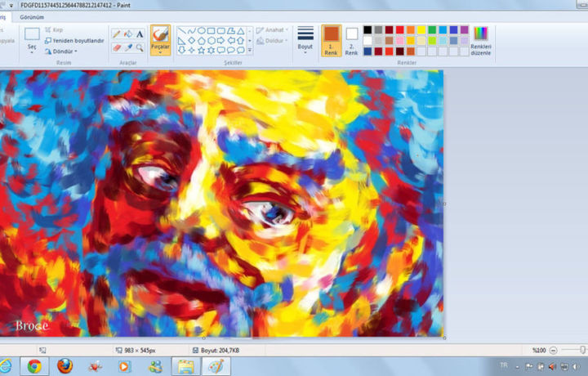Switch to the Görünüm tab
The width and height of the screenshot is (588, 376).
(x=32, y=17)
